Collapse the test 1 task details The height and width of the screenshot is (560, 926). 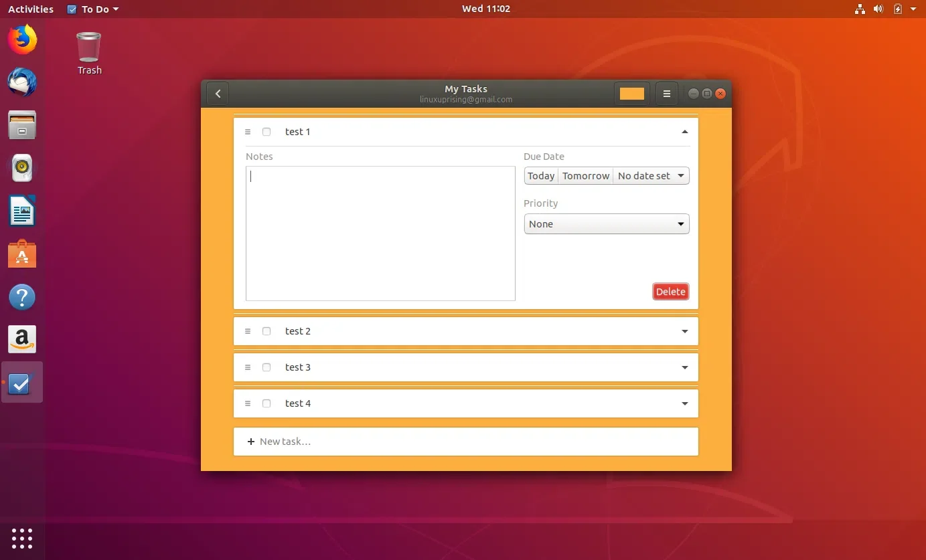[684, 132]
